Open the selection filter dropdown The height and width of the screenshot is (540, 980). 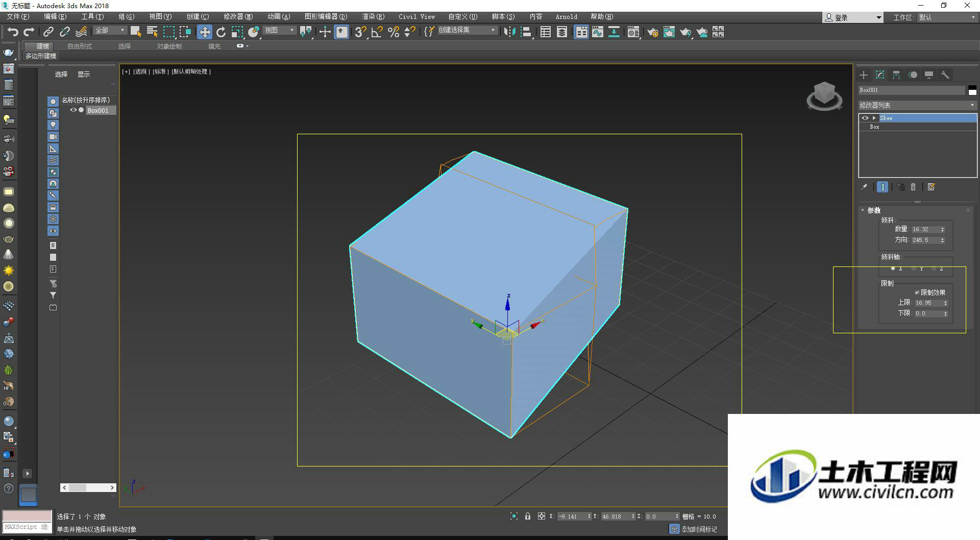pos(110,31)
